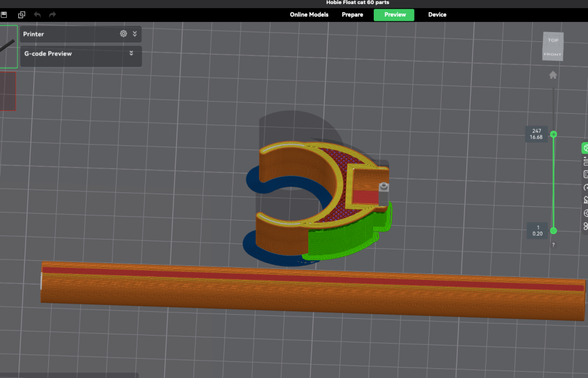Redo the last undone action
The width and height of the screenshot is (588, 378).
53,14
